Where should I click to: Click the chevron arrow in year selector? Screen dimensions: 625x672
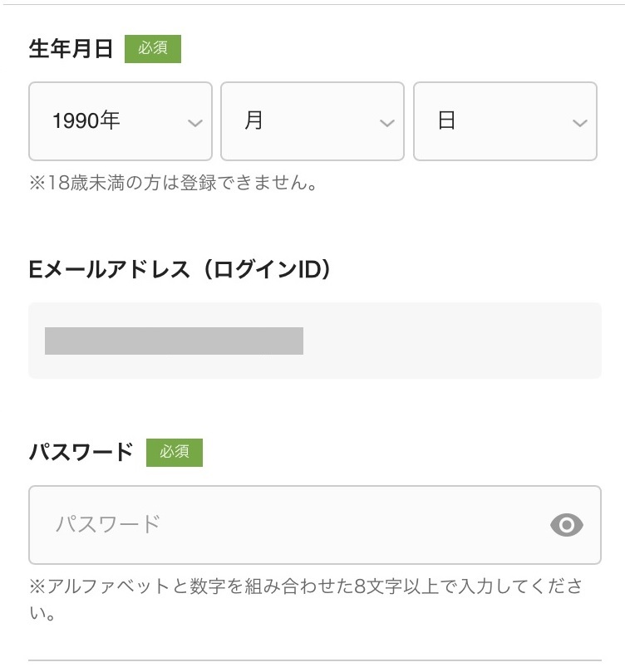coord(195,124)
